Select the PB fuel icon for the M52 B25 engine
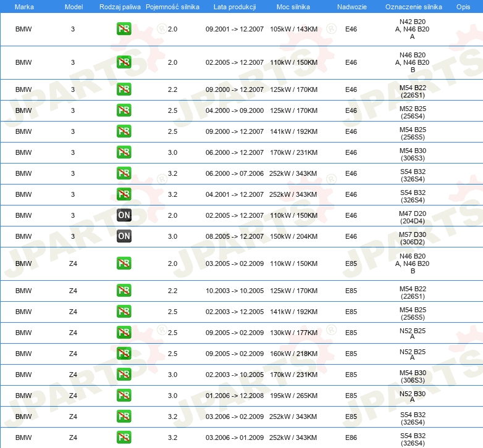The width and height of the screenshot is (483, 448). (124, 110)
